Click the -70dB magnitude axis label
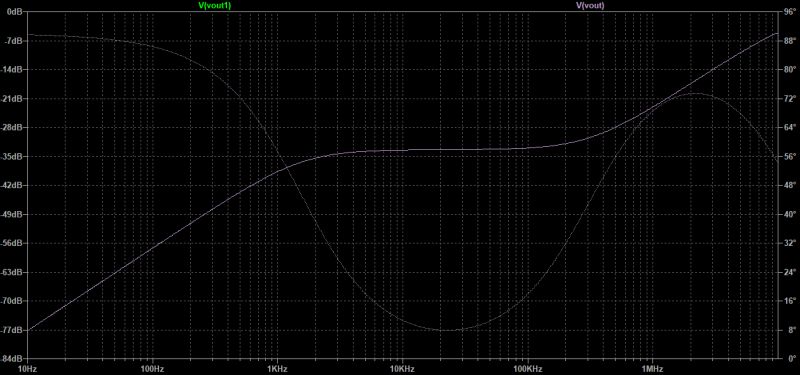This screenshot has width=800, height=375. click(12, 301)
